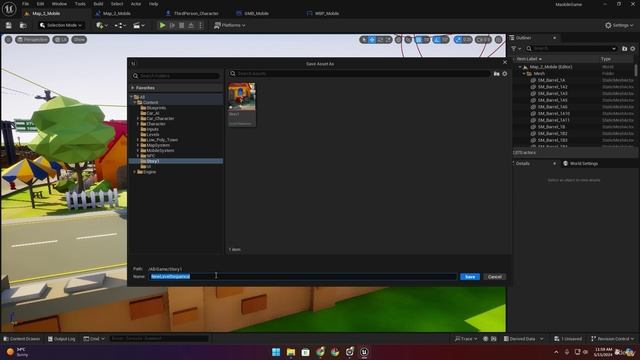Click the Search Folders field
Image resolution: width=640 pixels, height=360 pixels.
click(x=176, y=76)
